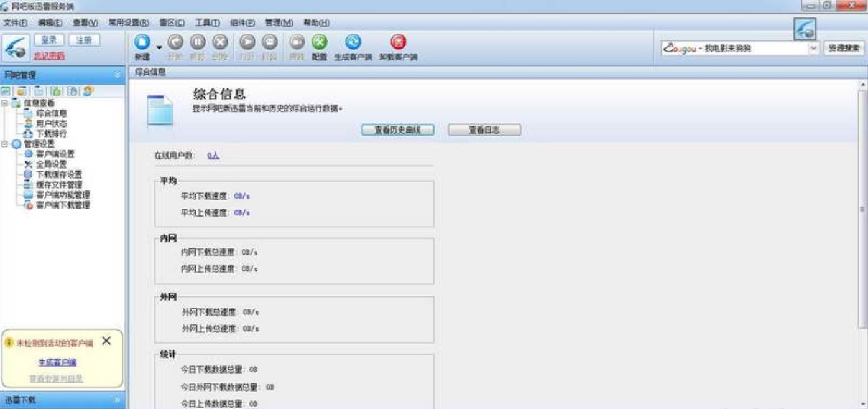This screenshot has width=868, height=409.
Task: Click the 登录 login button
Action: pos(49,40)
